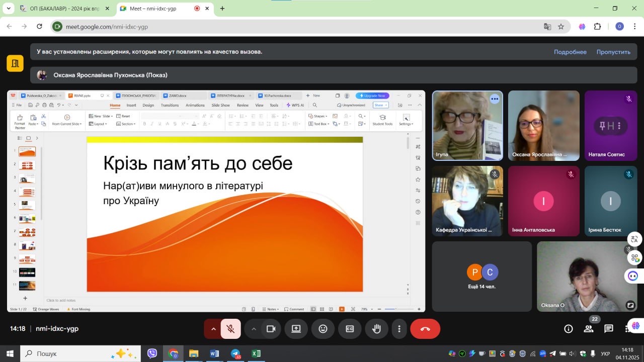The width and height of the screenshot is (644, 362).
Task: Open Telegram from the Windows taskbar
Action: point(235,353)
